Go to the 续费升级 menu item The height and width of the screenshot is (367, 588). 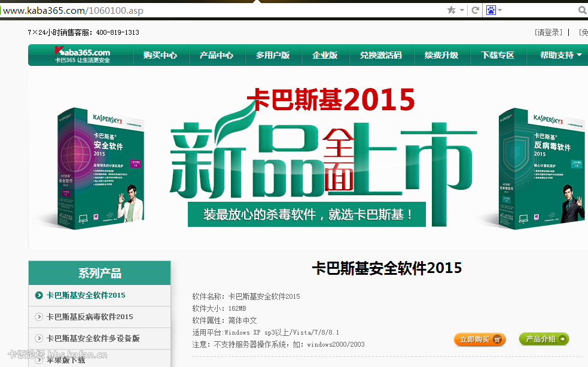[x=441, y=55]
